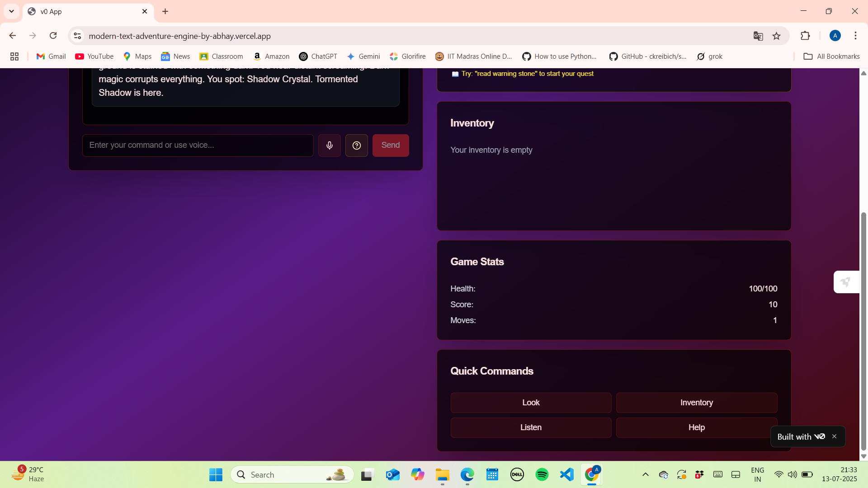Expand the tab search dropdown arrow
The width and height of the screenshot is (868, 488).
[x=11, y=11]
